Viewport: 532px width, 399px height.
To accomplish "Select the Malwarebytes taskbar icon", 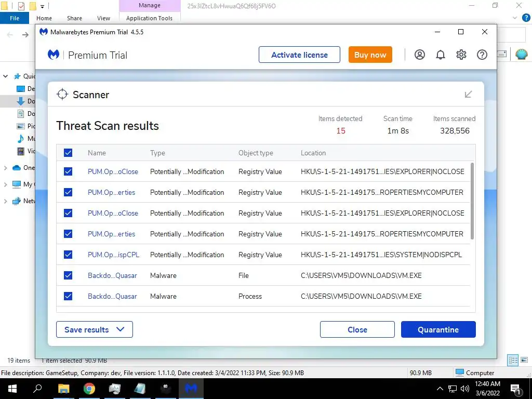I will pos(191,389).
